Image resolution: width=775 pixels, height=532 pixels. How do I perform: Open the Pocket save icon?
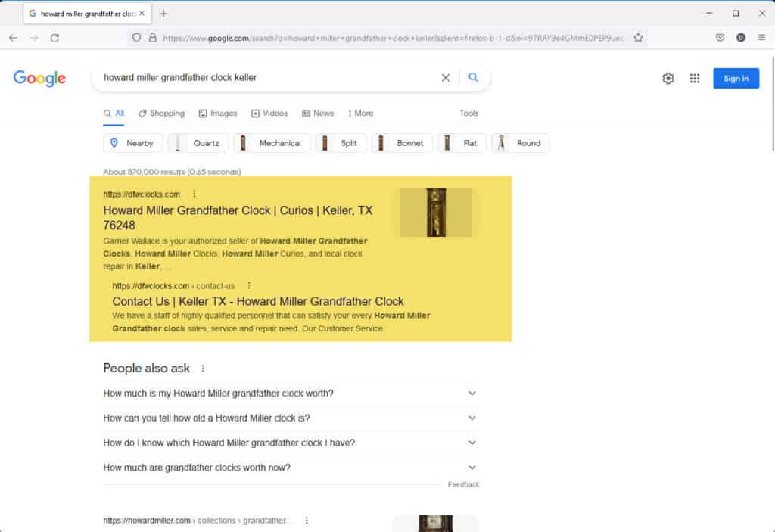(x=721, y=38)
